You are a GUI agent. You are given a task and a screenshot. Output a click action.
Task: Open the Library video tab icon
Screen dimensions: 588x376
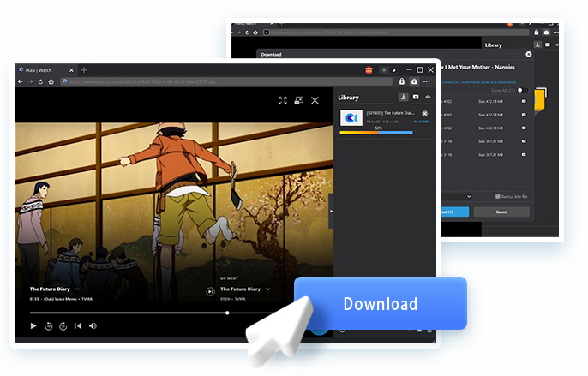coord(416,97)
